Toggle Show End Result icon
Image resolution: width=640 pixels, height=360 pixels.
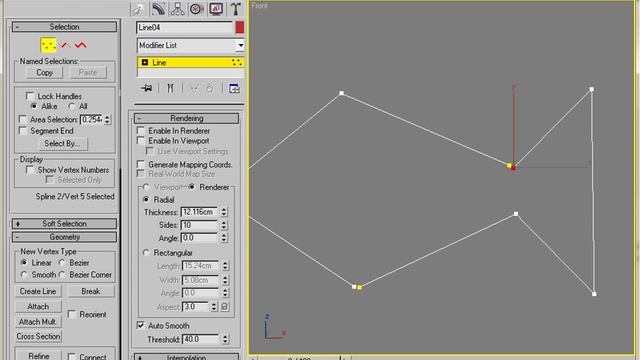pyautogui.click(x=170, y=88)
